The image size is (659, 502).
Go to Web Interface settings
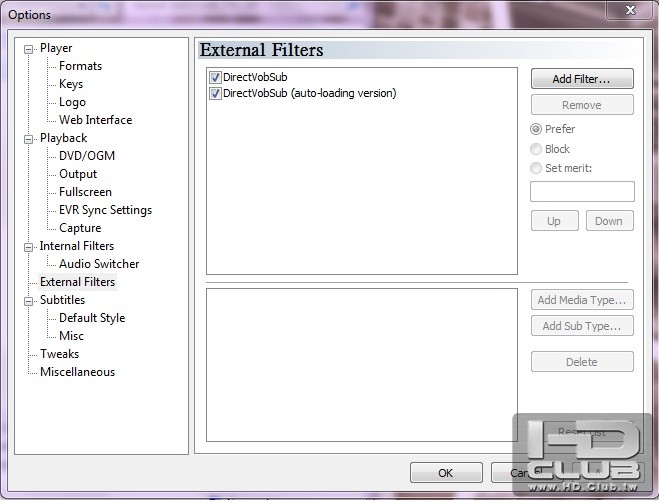[x=95, y=120]
